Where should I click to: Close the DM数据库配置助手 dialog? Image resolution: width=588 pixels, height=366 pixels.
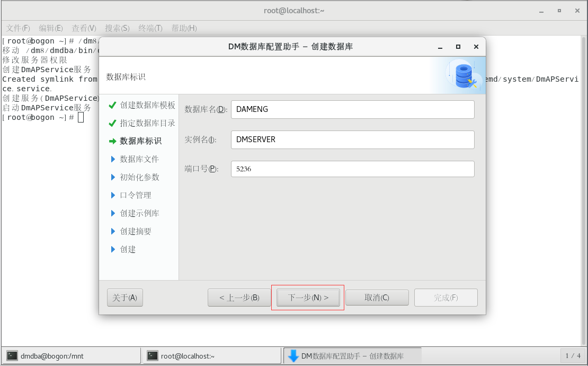pos(476,47)
